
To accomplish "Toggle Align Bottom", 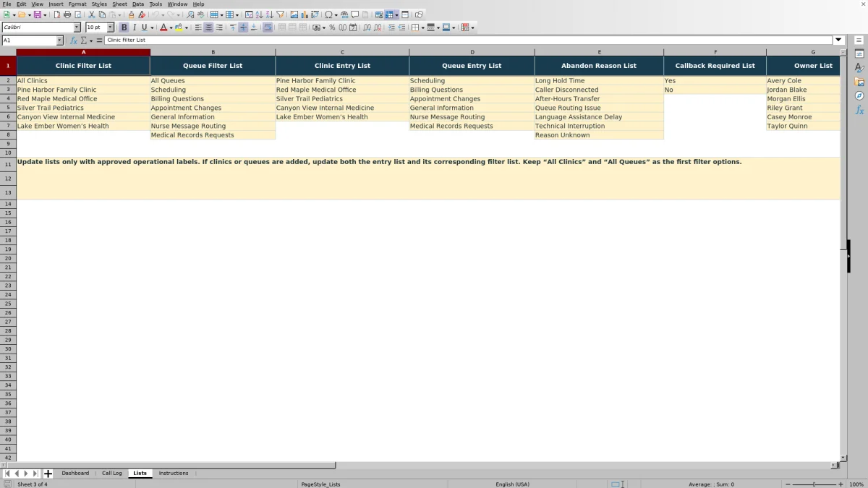I will pyautogui.click(x=253, y=27).
